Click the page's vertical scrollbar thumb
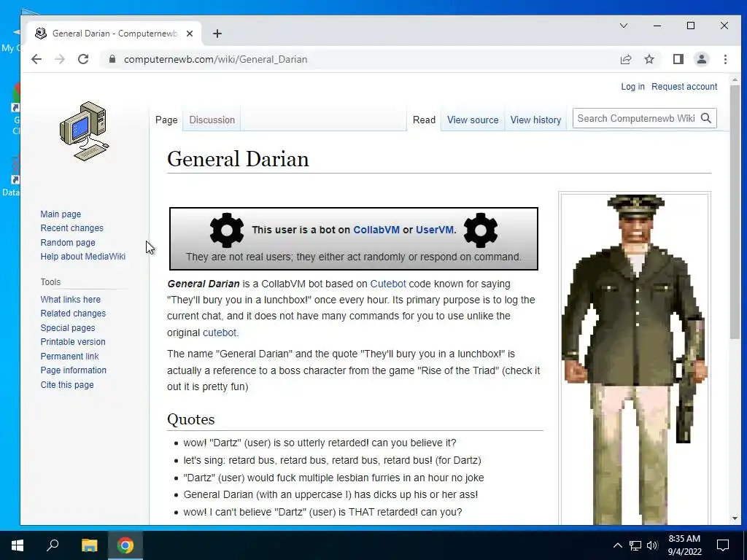Screen dimensions: 747x560 tap(735, 212)
